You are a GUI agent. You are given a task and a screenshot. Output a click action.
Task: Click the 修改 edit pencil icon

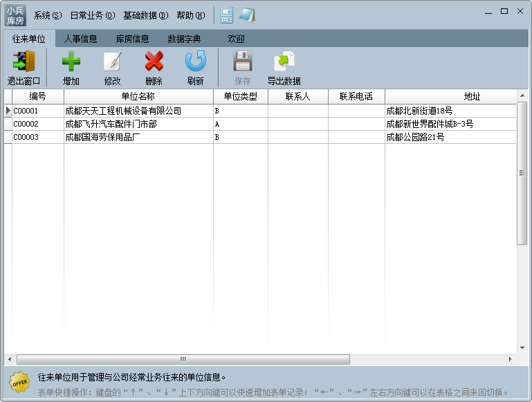point(113,61)
